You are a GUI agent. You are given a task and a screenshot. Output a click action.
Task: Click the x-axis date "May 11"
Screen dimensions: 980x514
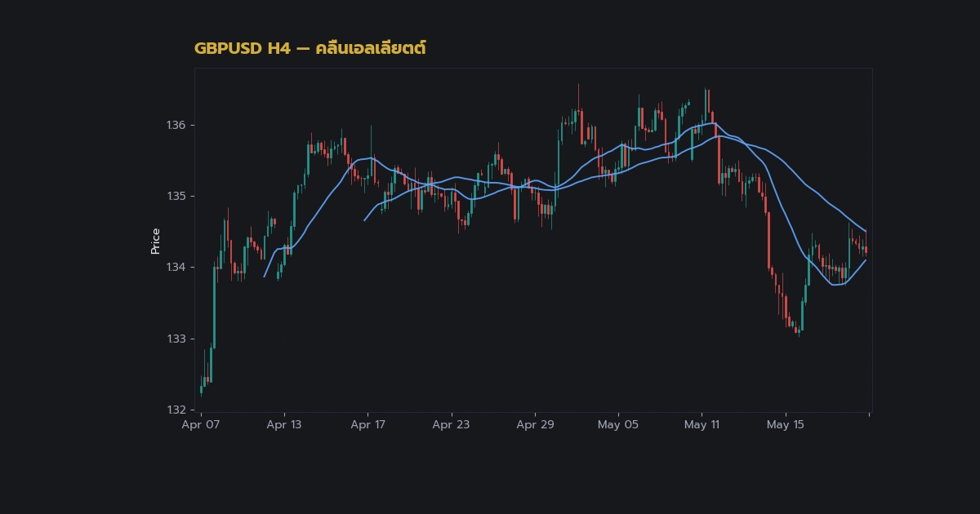coord(702,425)
